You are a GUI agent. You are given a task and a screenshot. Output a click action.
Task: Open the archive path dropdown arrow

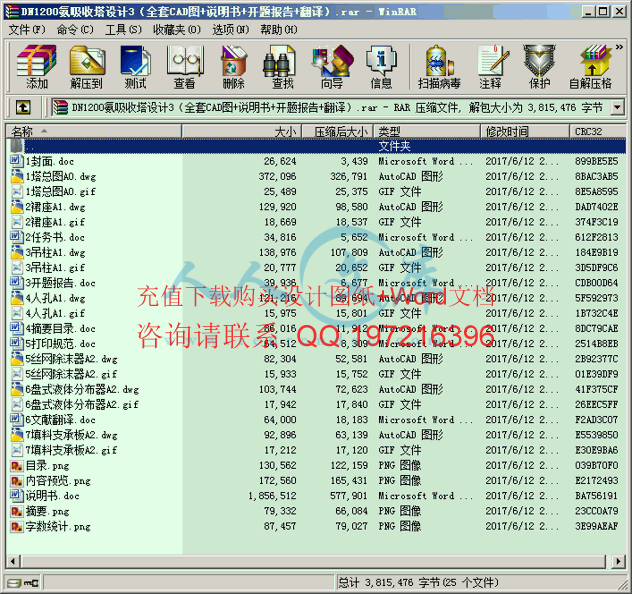click(617, 108)
